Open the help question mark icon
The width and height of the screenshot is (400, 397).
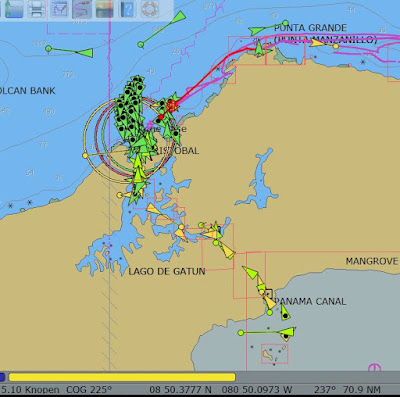(x=127, y=9)
